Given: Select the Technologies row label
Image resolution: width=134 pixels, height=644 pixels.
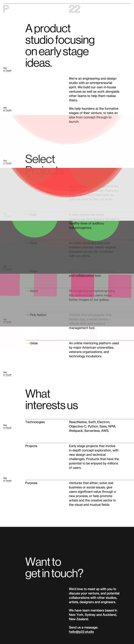Looking at the screenshot, I should coord(35,422).
